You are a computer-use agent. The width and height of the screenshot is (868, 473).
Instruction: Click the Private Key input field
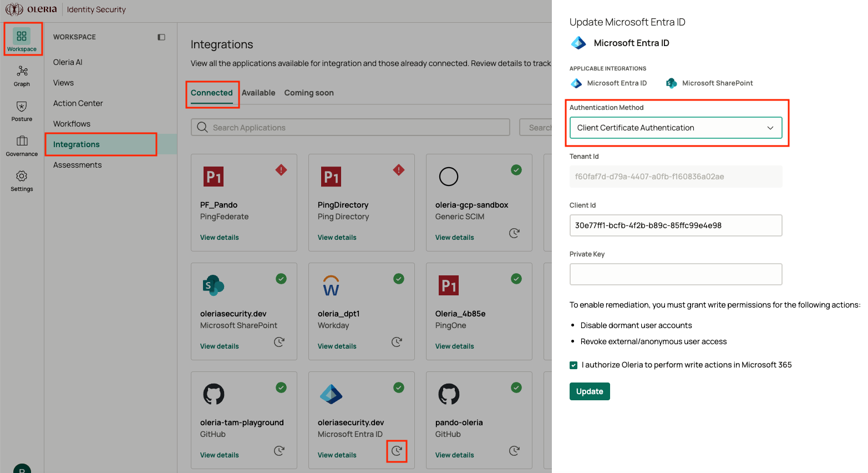676,274
